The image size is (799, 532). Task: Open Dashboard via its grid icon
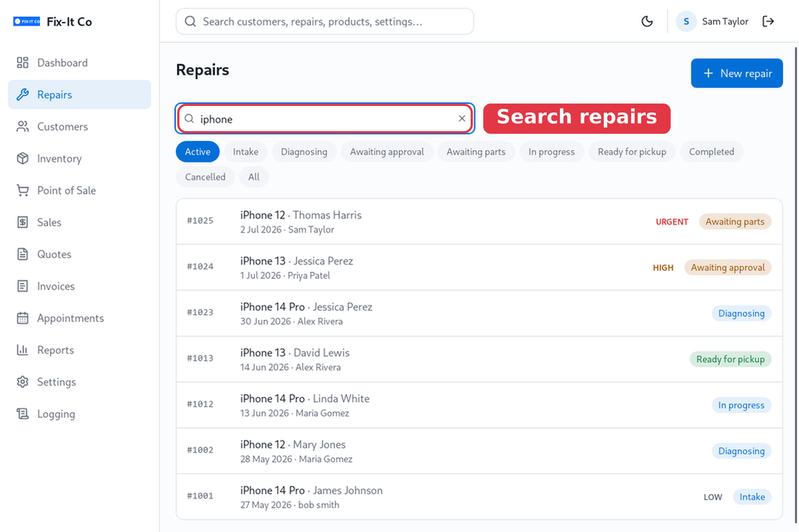23,62
